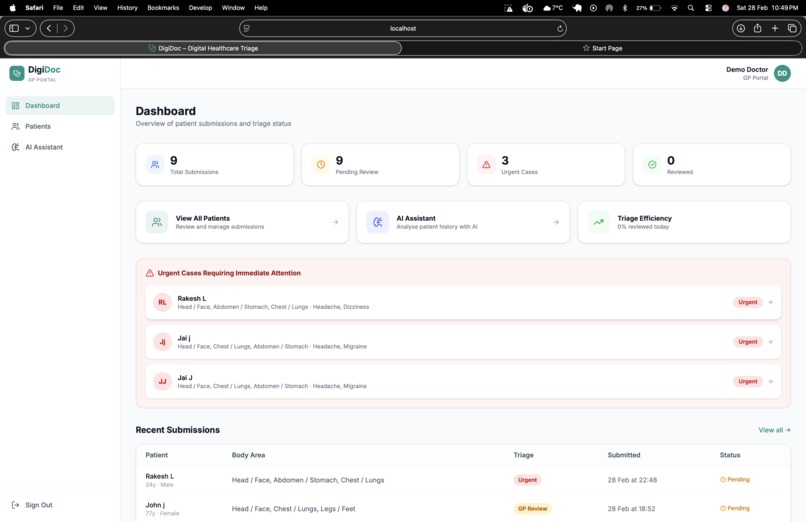Click Rakesh L in Recent Submissions table

(x=159, y=476)
